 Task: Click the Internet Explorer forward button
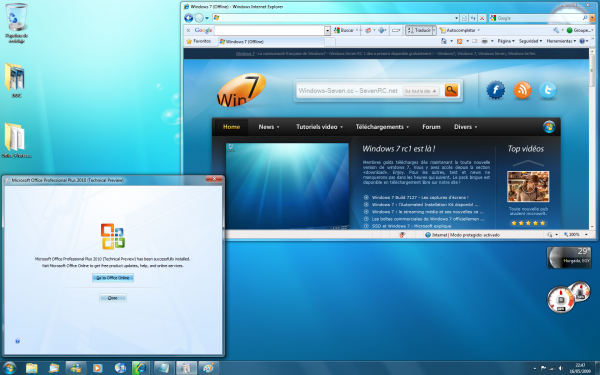pos(199,18)
